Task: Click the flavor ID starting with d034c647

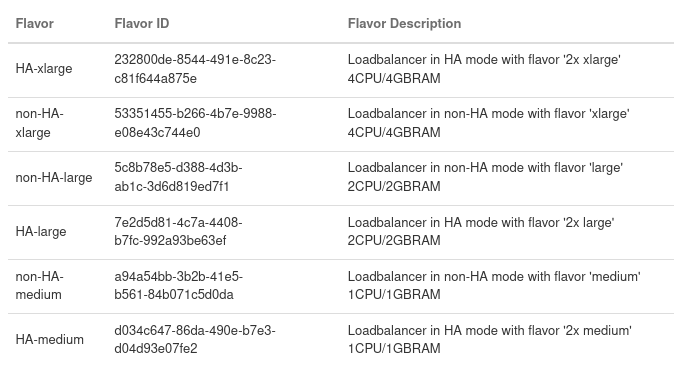Action: click(195, 339)
